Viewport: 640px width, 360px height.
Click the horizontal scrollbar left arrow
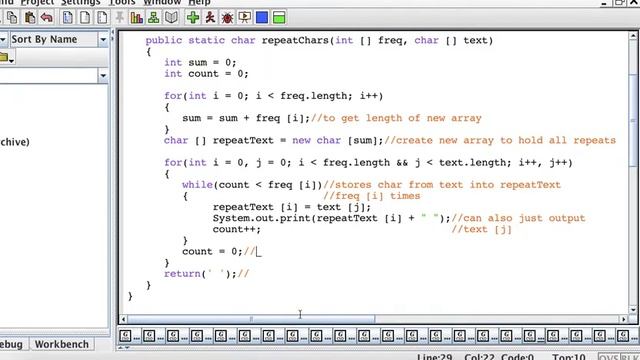pos(124,319)
